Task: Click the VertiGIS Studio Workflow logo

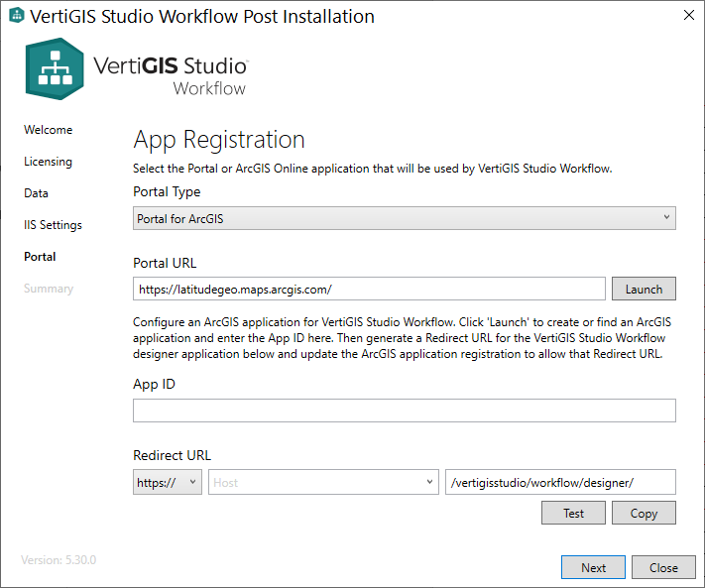Action: 136,68
